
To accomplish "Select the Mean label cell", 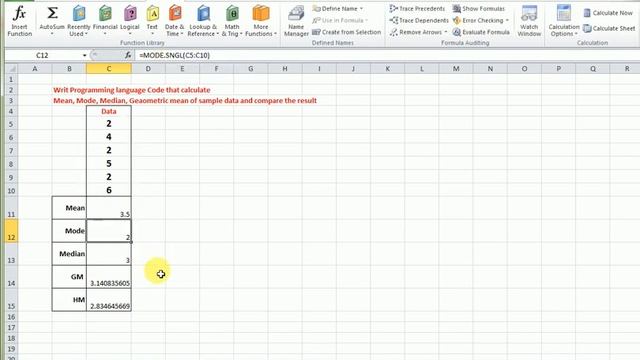I will [x=69, y=208].
